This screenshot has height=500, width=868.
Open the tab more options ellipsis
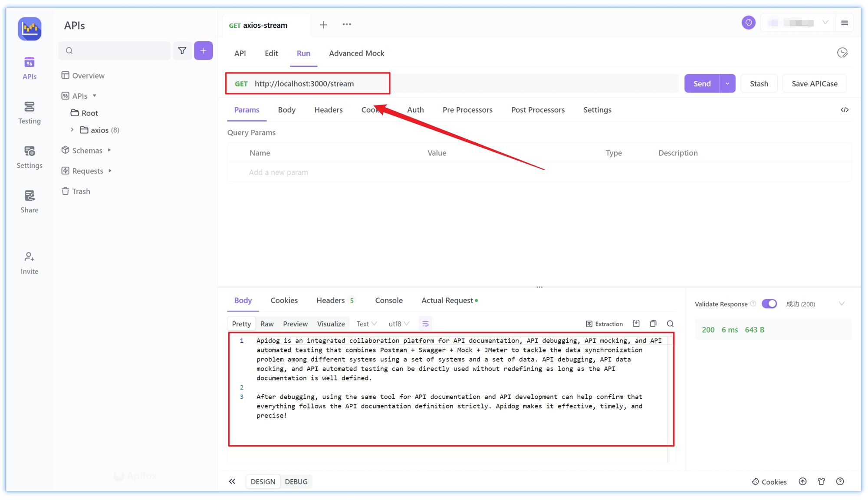pos(347,24)
